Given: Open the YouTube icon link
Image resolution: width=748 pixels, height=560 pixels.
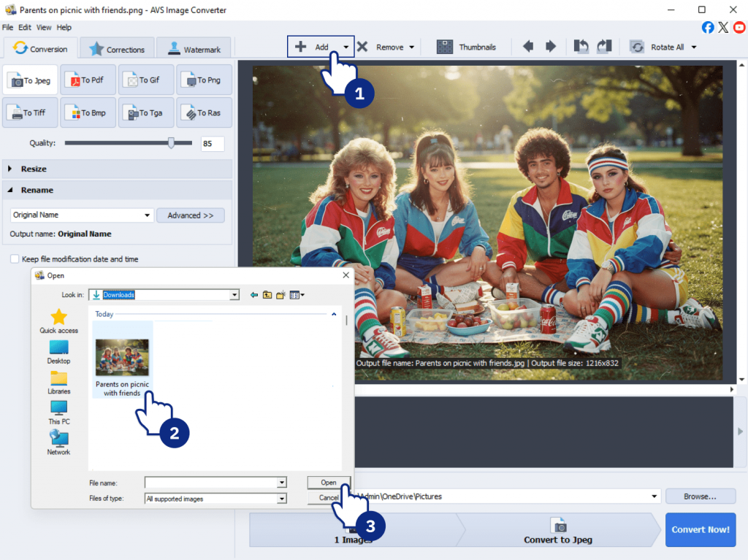Looking at the screenshot, I should pyautogui.click(x=739, y=27).
